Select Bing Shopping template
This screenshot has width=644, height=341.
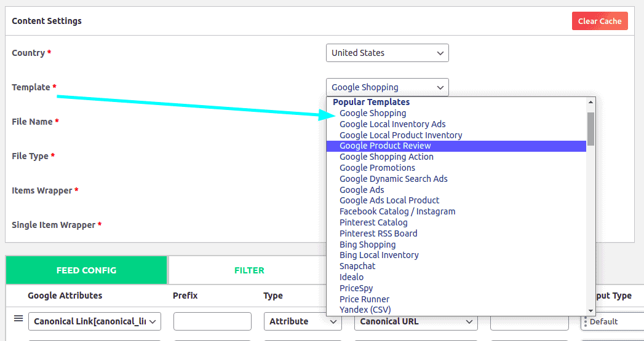tap(456, 245)
